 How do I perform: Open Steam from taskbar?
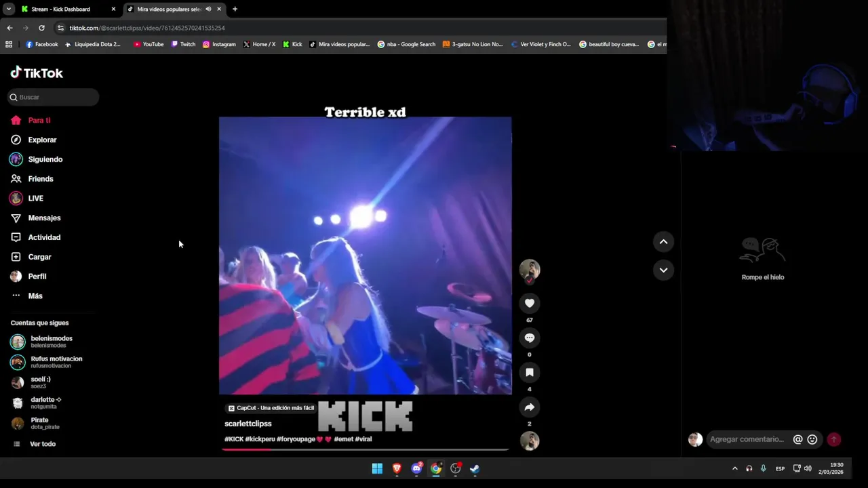[475, 468]
